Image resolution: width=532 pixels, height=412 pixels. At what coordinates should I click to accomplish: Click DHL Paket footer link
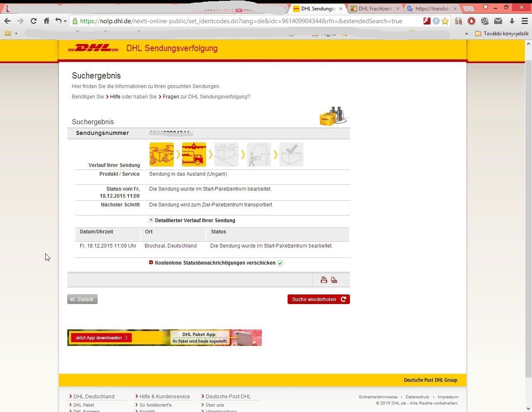(x=84, y=405)
